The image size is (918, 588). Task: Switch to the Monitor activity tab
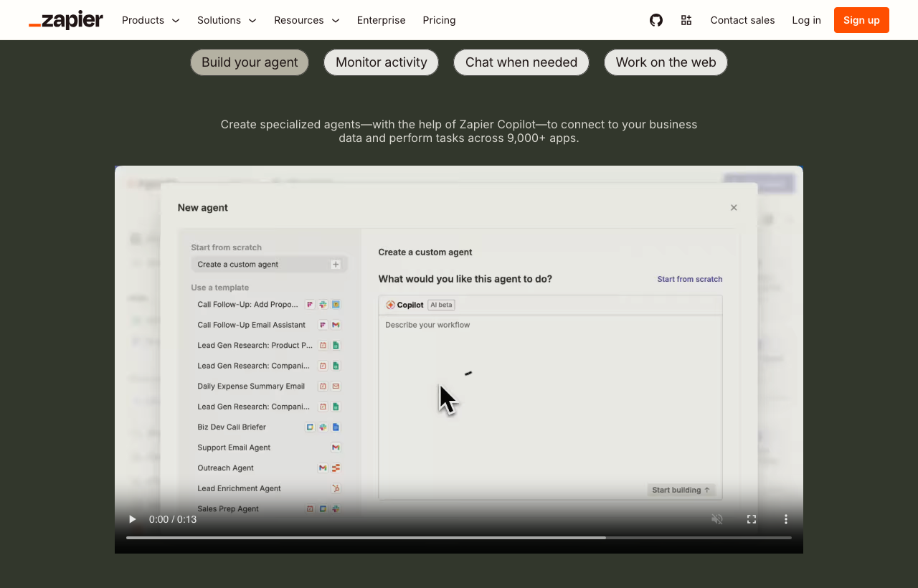click(x=382, y=62)
